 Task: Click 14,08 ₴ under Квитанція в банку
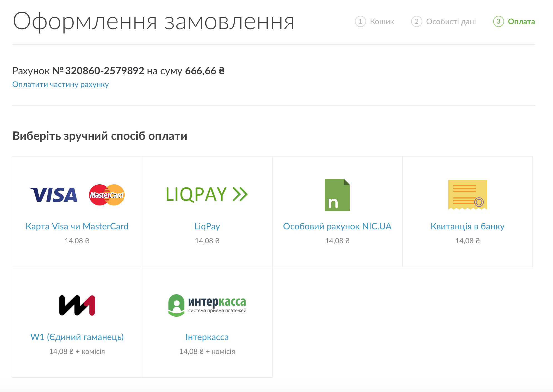pos(467,241)
